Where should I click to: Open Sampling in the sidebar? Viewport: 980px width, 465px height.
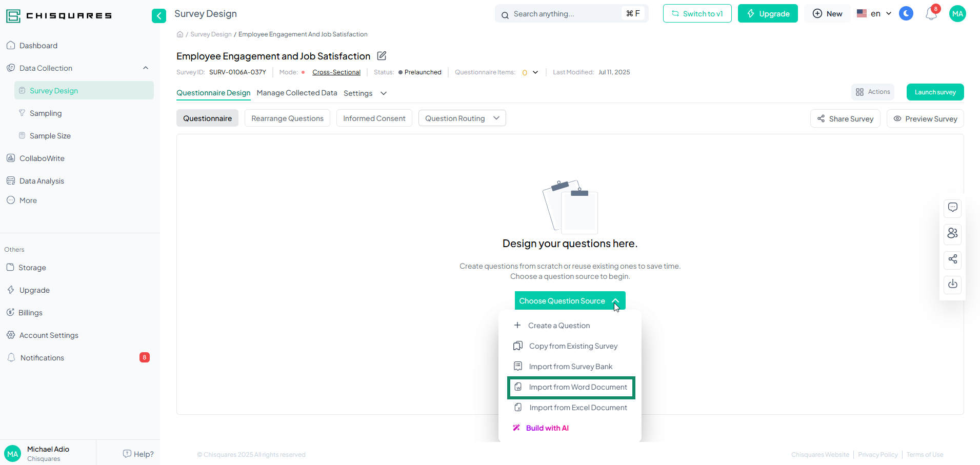(x=46, y=113)
